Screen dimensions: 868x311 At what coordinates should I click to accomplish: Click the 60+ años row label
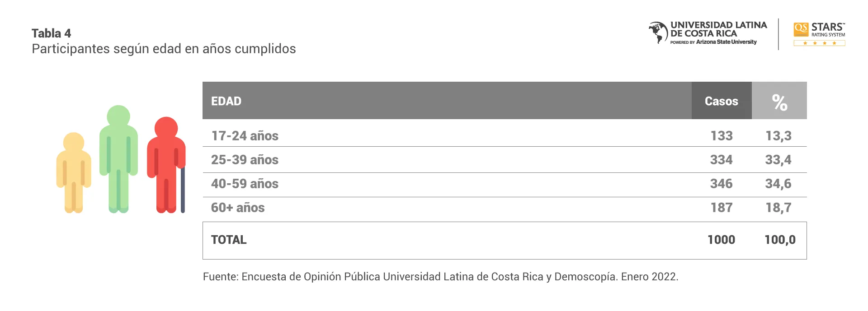coord(238,208)
